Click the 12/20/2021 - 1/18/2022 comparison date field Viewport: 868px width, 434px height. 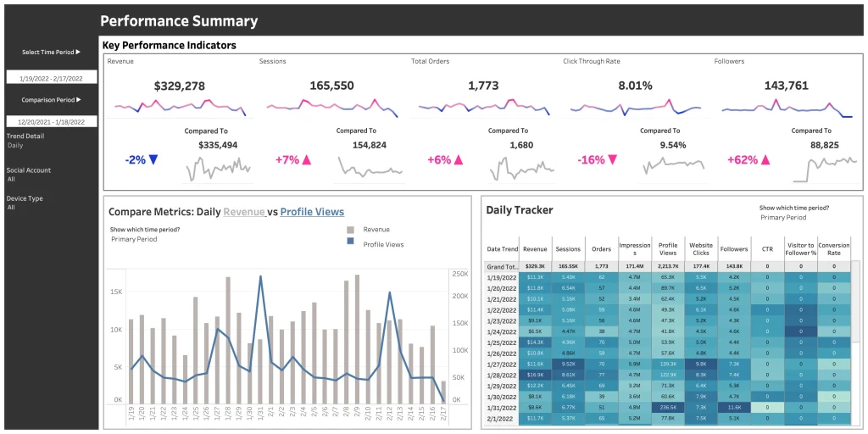coord(51,121)
